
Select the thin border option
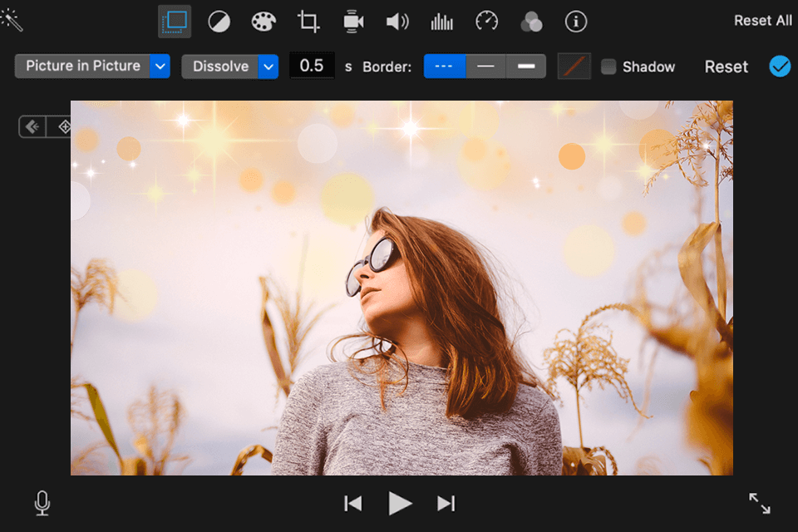(485, 66)
